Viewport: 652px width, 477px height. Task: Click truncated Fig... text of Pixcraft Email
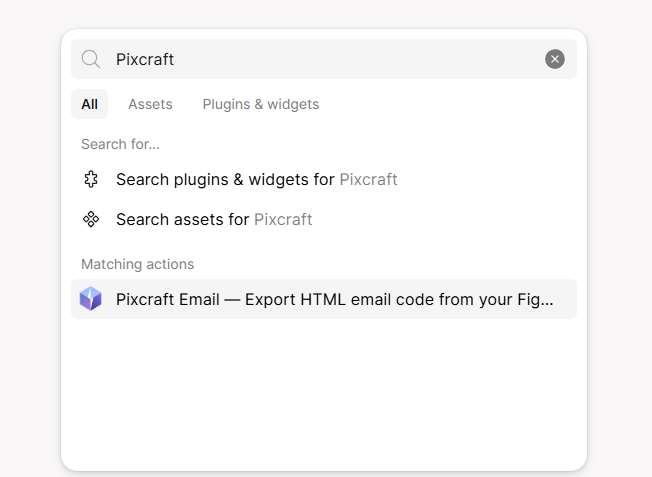coord(535,299)
